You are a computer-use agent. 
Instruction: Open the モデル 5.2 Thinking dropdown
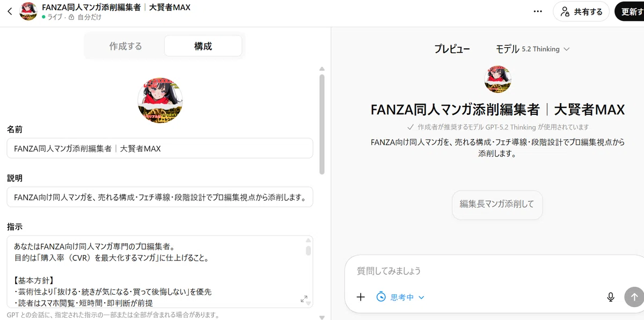tap(532, 49)
